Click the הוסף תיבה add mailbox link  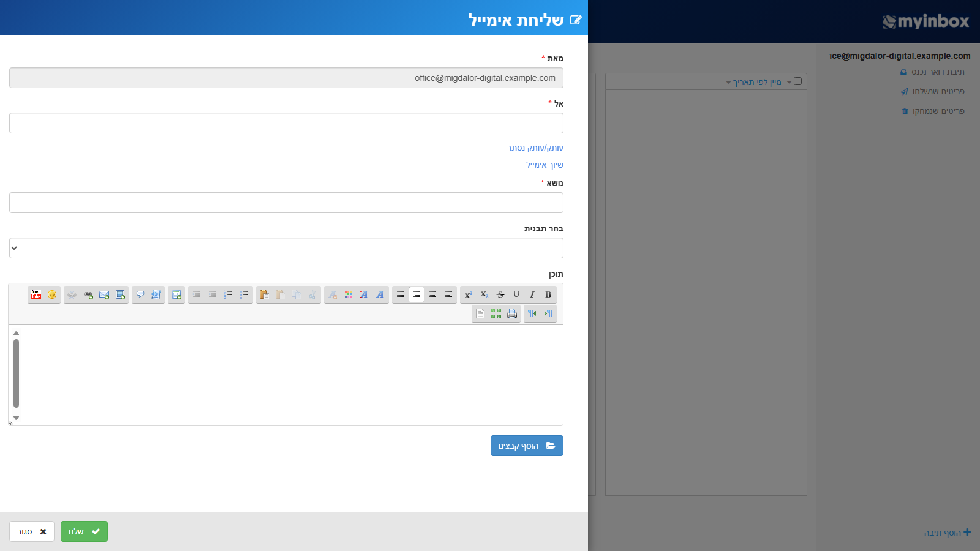[947, 533]
